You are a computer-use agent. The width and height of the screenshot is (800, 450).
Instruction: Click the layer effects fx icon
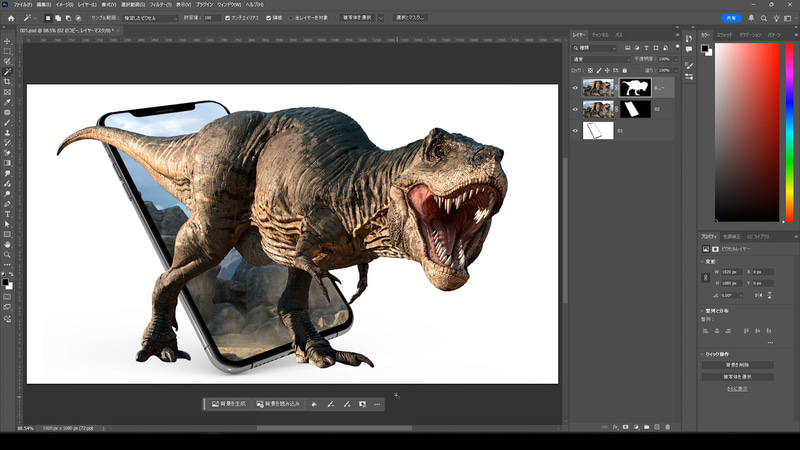click(x=613, y=427)
